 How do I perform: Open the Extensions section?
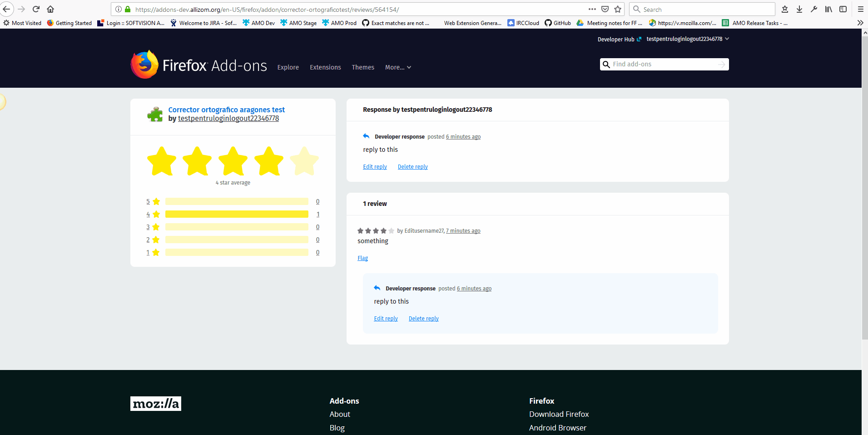coord(325,67)
